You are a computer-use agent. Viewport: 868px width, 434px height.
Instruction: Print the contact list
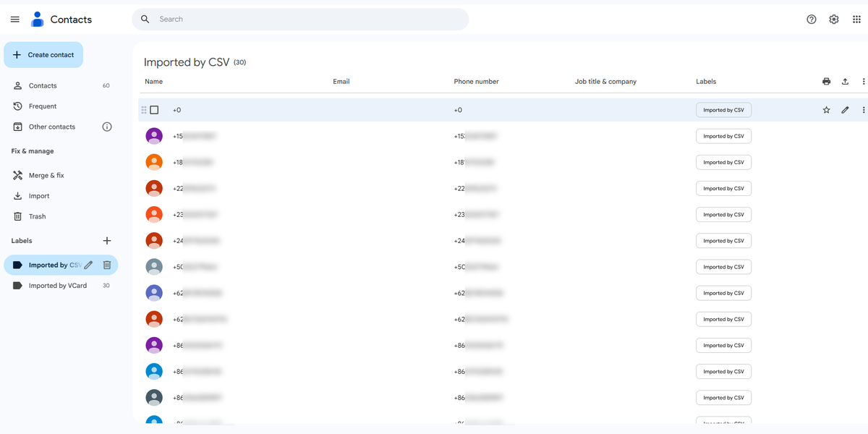pyautogui.click(x=826, y=82)
